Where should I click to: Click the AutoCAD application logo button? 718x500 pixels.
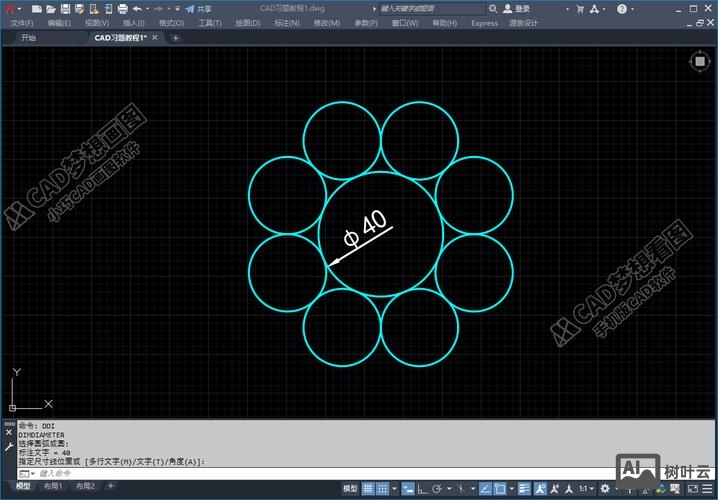(x=8, y=8)
